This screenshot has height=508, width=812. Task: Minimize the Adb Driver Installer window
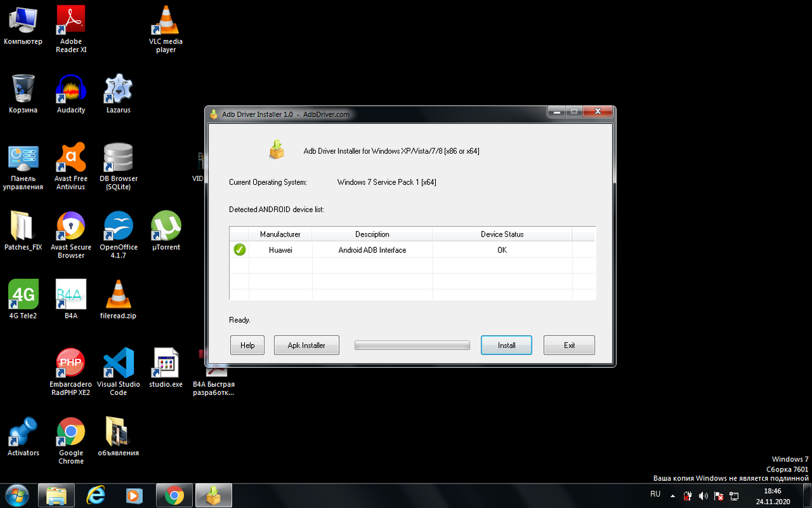coord(556,112)
